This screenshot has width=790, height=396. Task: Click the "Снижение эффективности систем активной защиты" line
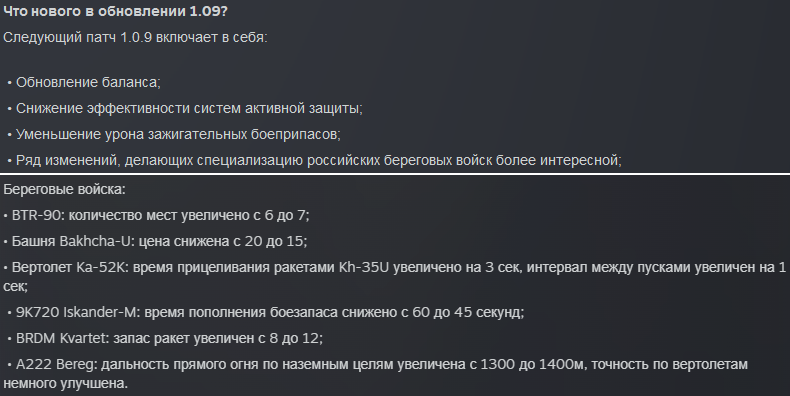(188, 108)
